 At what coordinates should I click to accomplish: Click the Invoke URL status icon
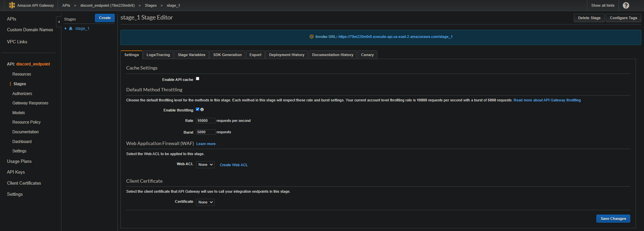(311, 37)
